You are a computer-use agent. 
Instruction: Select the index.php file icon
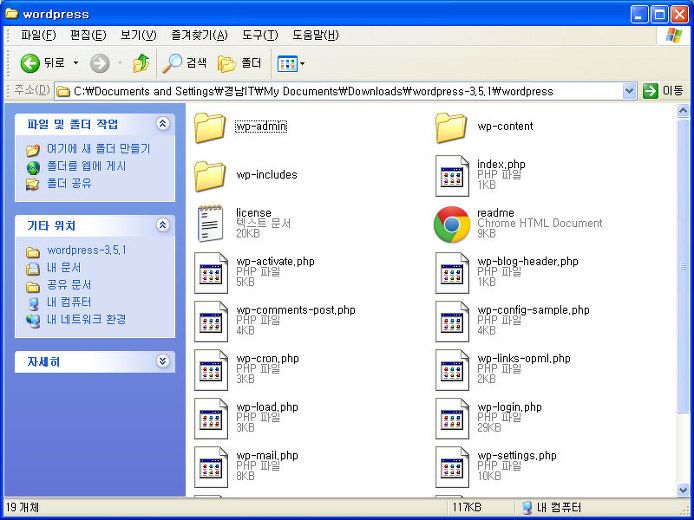[x=452, y=176]
